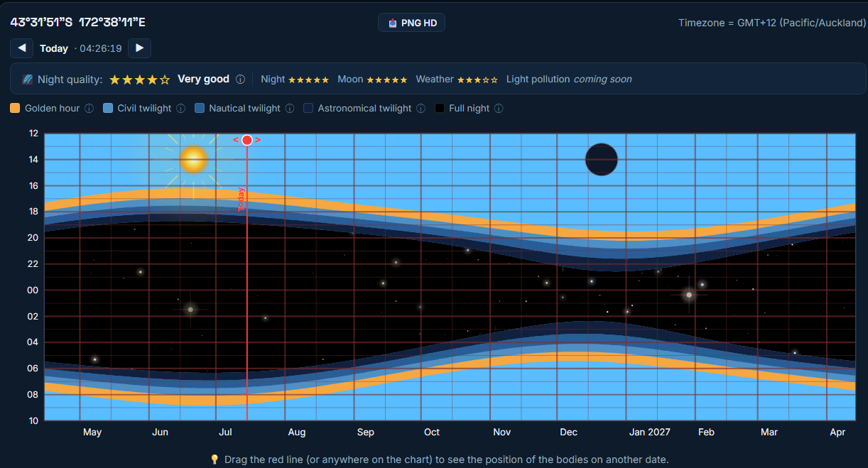Select the Today date label
Image resolution: width=868 pixels, height=468 pixels.
click(x=54, y=48)
